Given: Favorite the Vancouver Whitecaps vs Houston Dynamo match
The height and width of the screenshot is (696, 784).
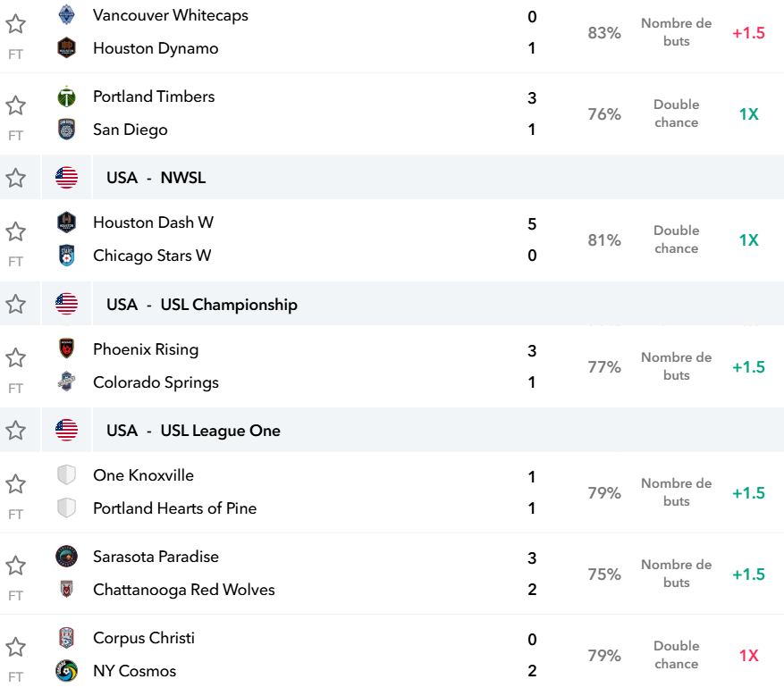Looking at the screenshot, I should [15, 24].
